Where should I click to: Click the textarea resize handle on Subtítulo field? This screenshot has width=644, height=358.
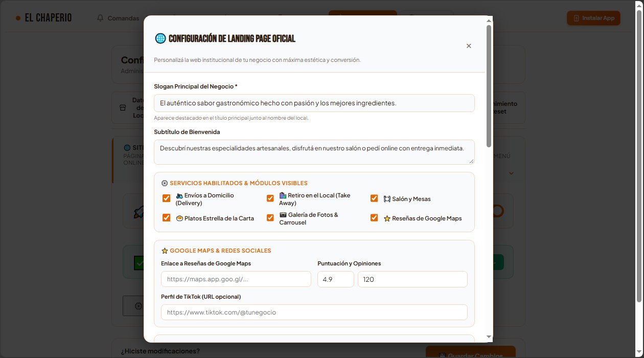471,161
